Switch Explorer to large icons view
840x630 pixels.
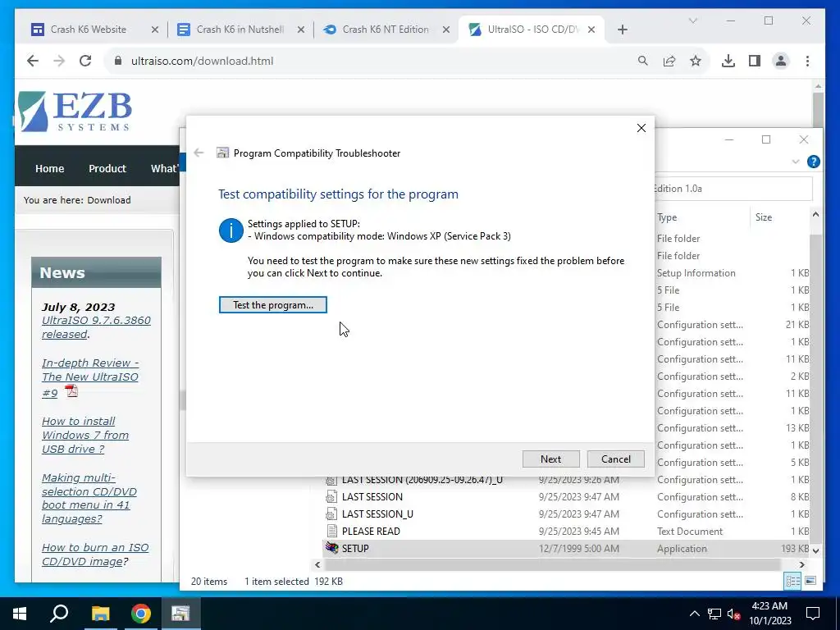[810, 582]
